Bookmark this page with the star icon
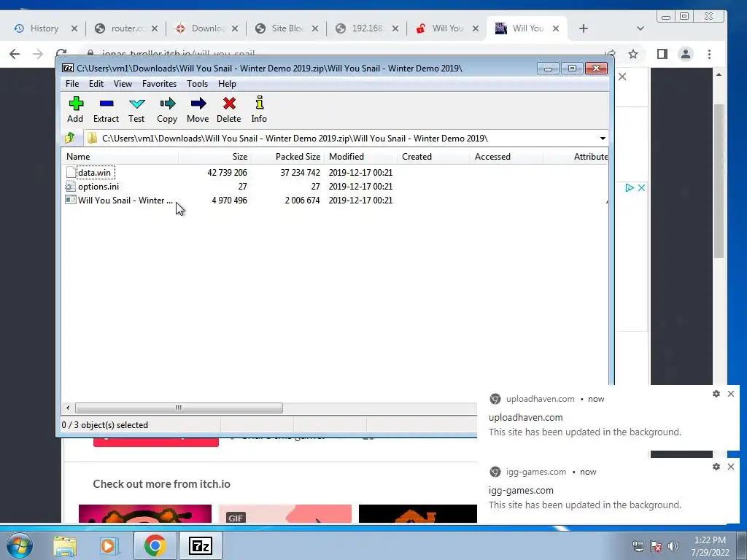Screen dimensions: 747x560 [632, 54]
